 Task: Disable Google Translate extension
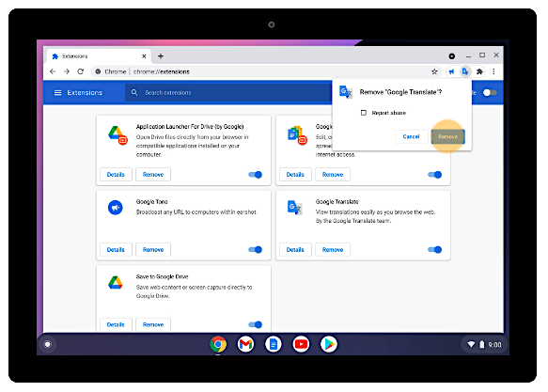click(x=435, y=250)
